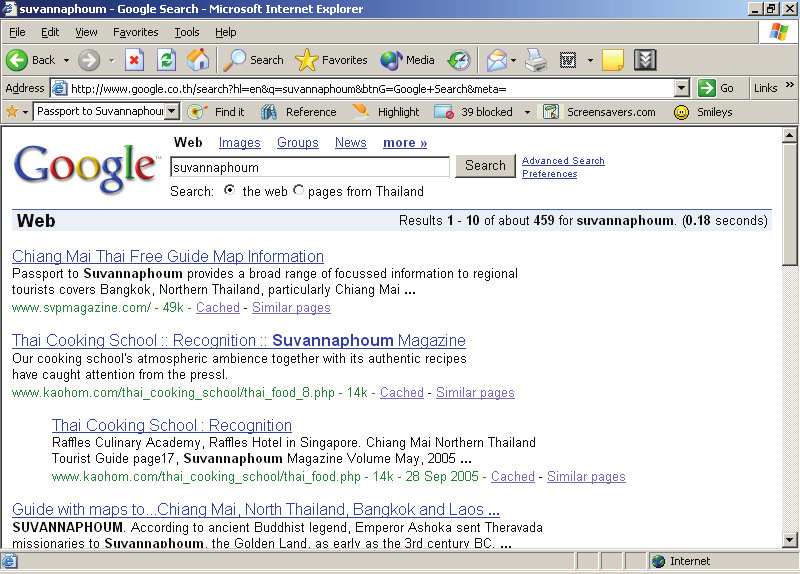
Task: Click the scrollbar down arrow
Action: [x=789, y=540]
